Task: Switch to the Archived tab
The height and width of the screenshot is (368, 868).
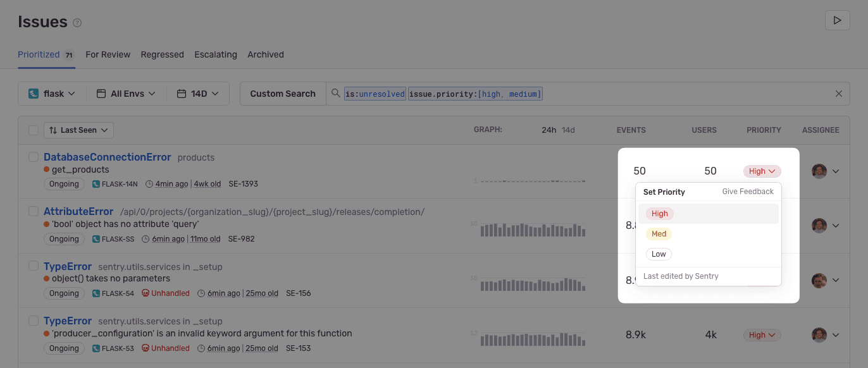Action: (265, 54)
